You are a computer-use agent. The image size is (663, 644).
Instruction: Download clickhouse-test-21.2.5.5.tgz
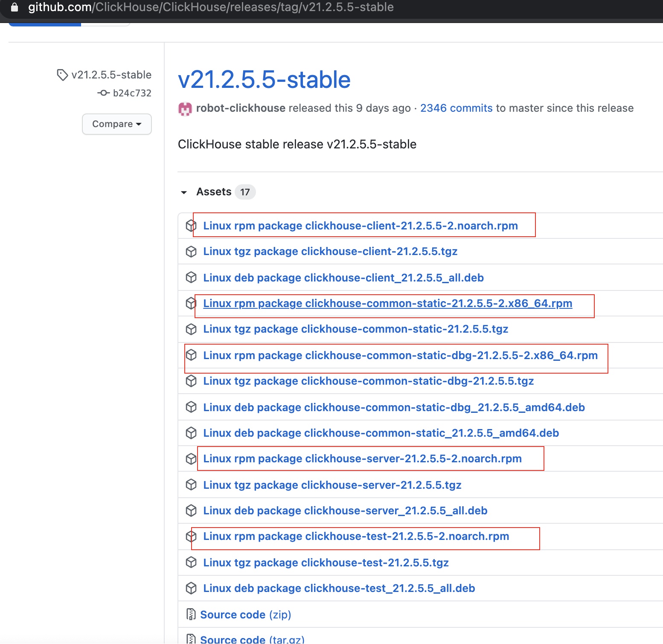click(x=326, y=563)
